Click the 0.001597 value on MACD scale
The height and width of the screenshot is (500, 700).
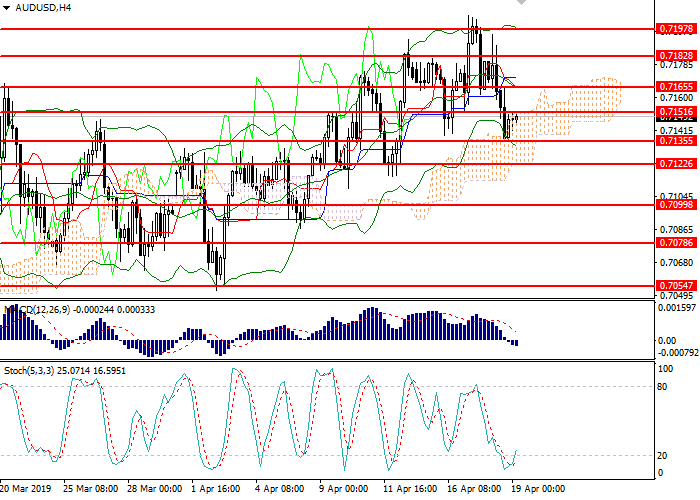[675, 307]
